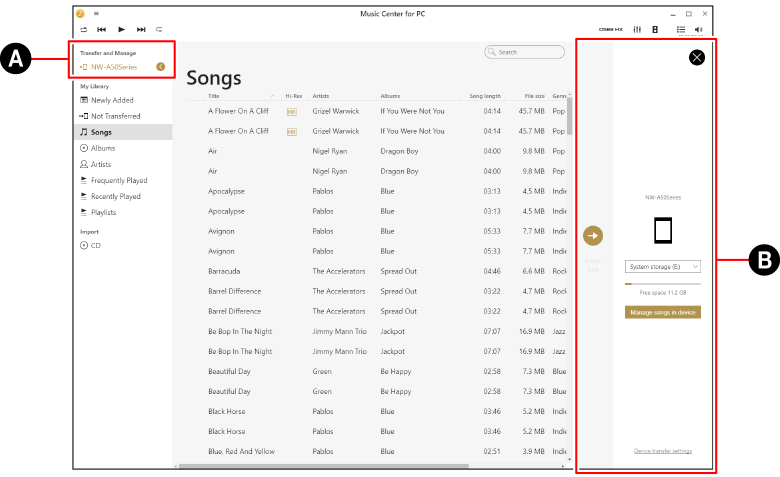The height and width of the screenshot is (477, 780).
Task: Click the volume speaker icon
Action: (x=698, y=30)
